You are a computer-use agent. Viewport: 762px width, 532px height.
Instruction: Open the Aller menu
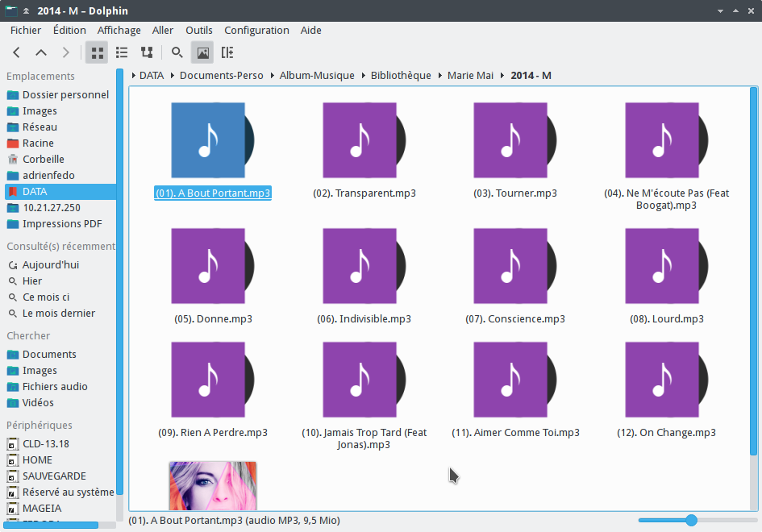(163, 30)
